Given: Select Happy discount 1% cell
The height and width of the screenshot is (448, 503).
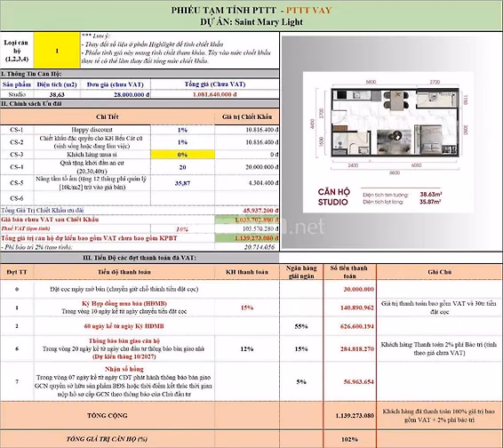Looking at the screenshot, I should 182,130.
